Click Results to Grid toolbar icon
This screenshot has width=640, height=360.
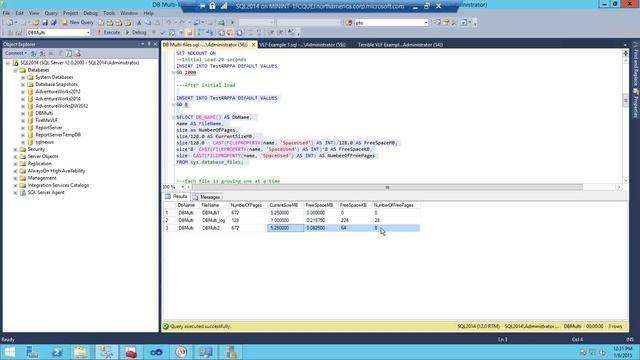(x=230, y=32)
